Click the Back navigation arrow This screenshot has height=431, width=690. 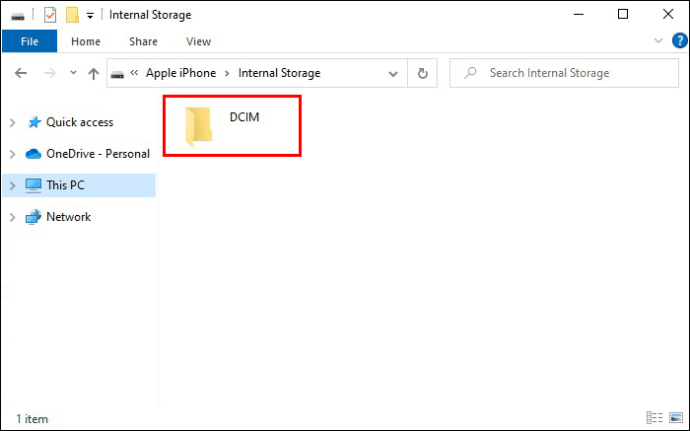(x=21, y=73)
